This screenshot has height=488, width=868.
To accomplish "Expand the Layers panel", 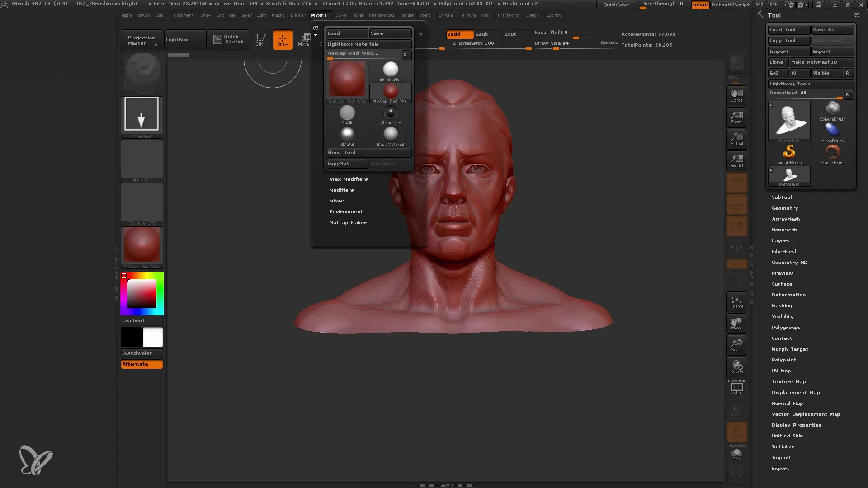I will 781,240.
